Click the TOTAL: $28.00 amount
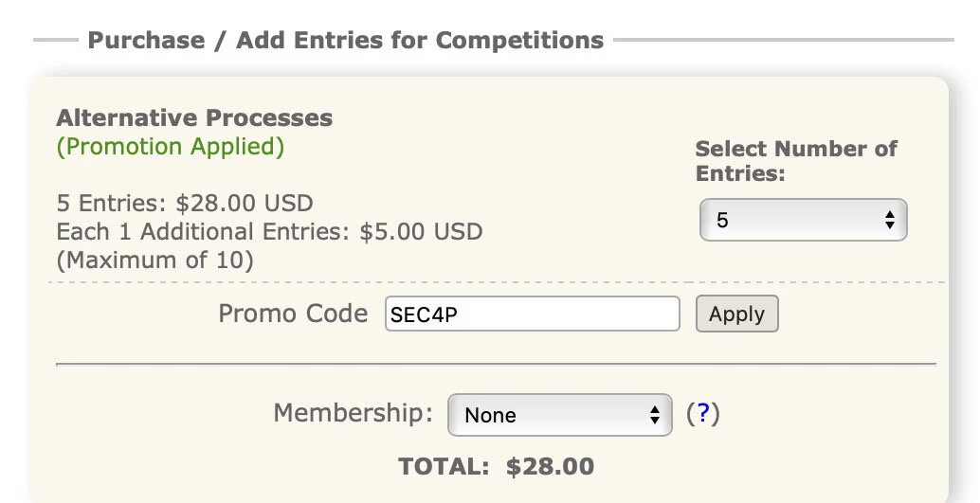This screenshot has width=980, height=503. click(496, 466)
